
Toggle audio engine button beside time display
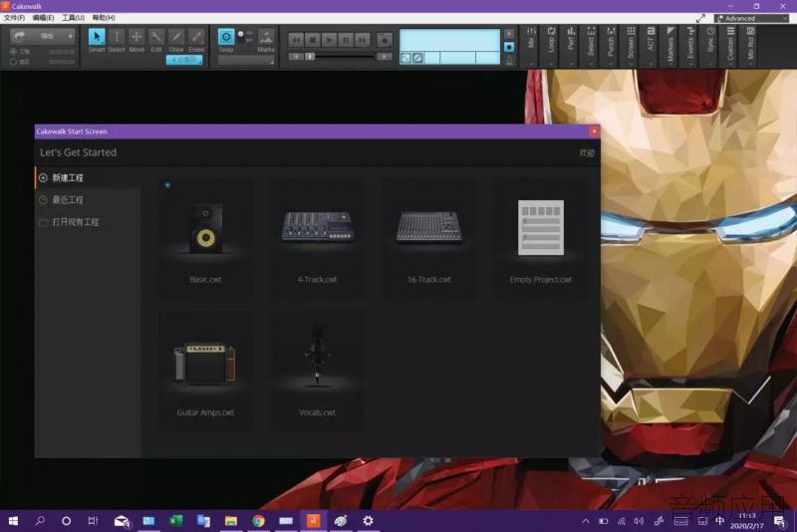click(509, 47)
